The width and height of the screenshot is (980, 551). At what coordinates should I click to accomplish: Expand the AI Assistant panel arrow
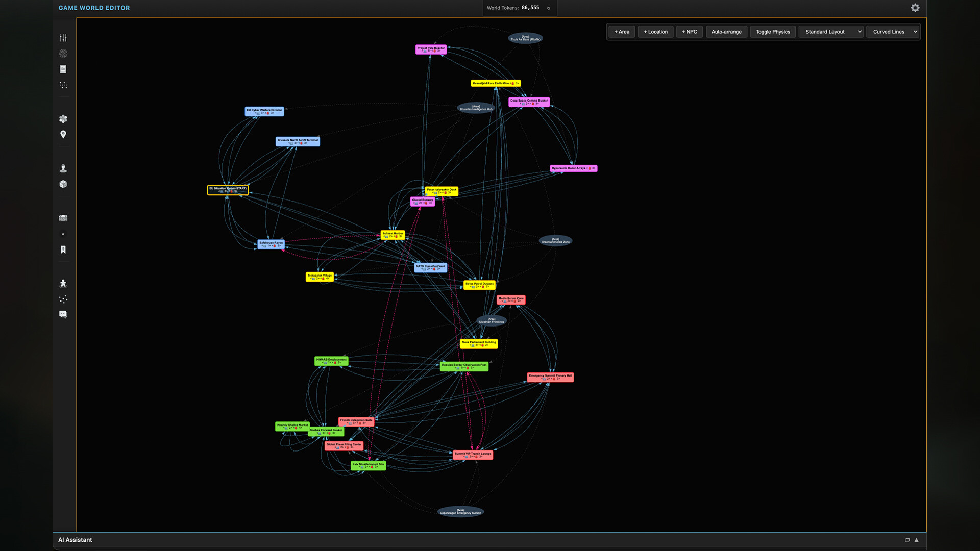click(x=917, y=540)
